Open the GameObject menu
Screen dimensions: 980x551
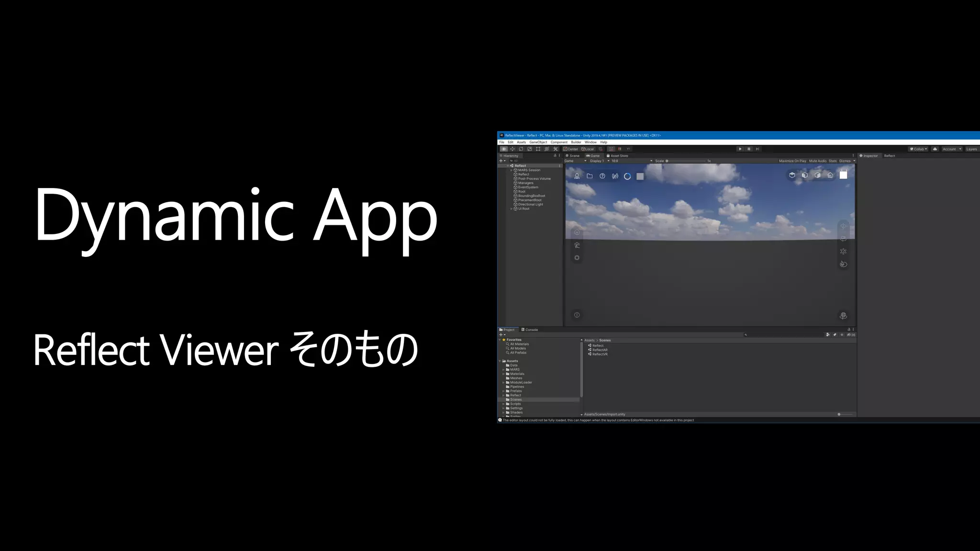pos(538,142)
